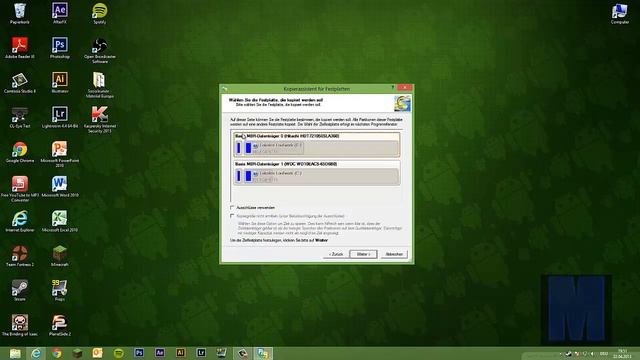Open After Effects from the taskbar

pos(160,353)
